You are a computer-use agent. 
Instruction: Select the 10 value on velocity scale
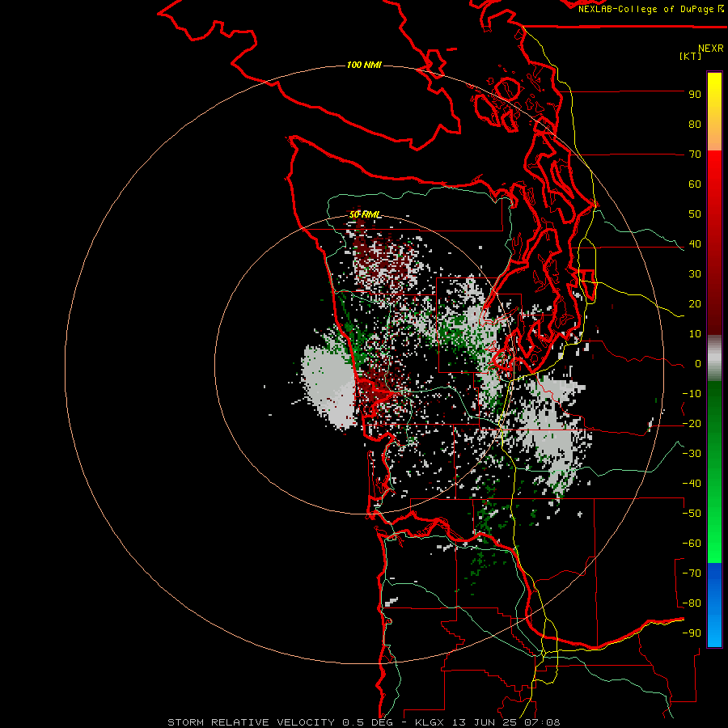(x=695, y=334)
